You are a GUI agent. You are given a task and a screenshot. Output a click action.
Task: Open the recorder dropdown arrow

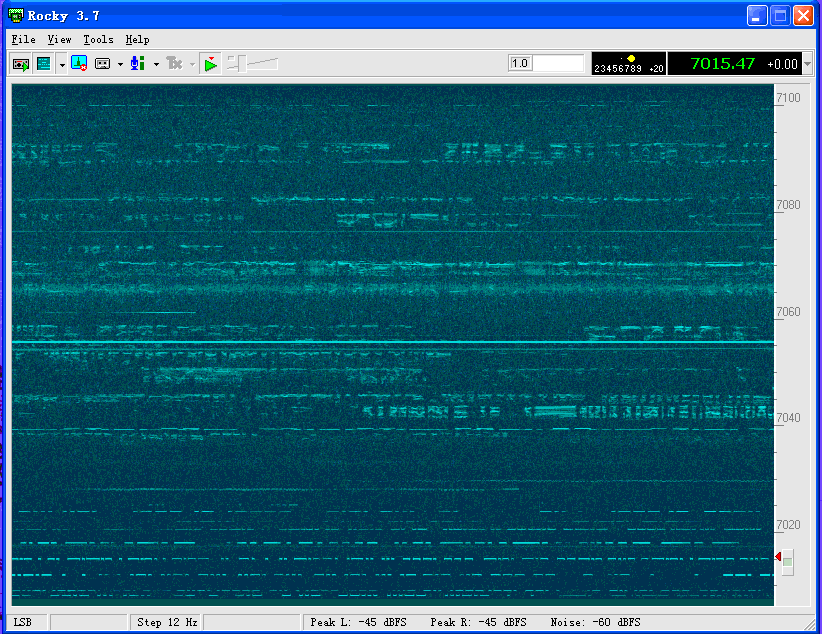pos(120,65)
